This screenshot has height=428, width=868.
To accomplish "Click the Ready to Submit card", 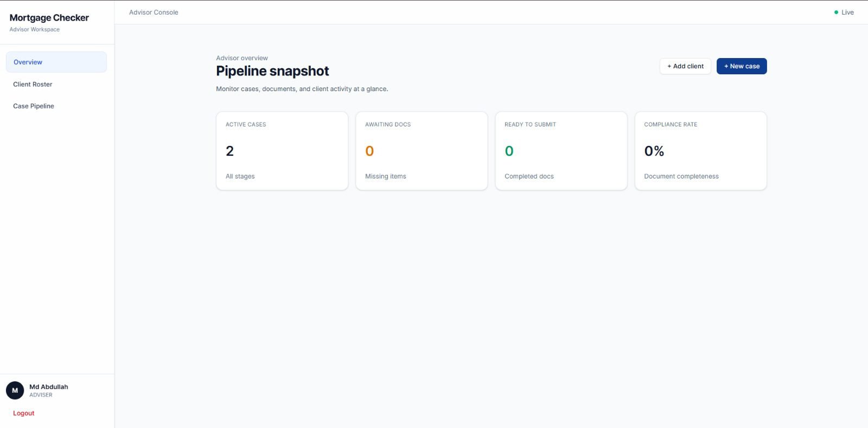I will click(x=561, y=151).
